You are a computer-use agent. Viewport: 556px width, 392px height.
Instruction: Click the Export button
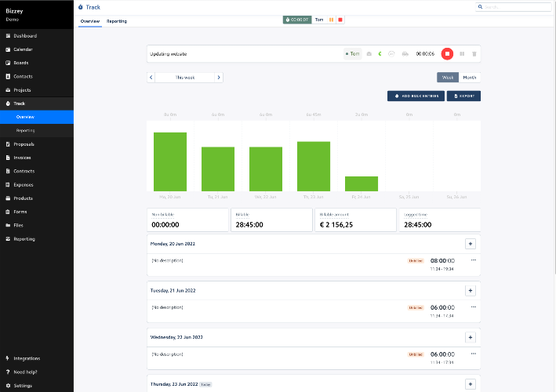coord(463,96)
